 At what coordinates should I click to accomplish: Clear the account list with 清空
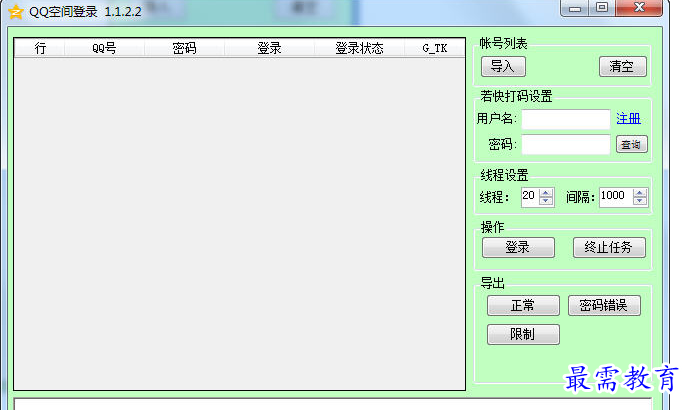coord(623,67)
